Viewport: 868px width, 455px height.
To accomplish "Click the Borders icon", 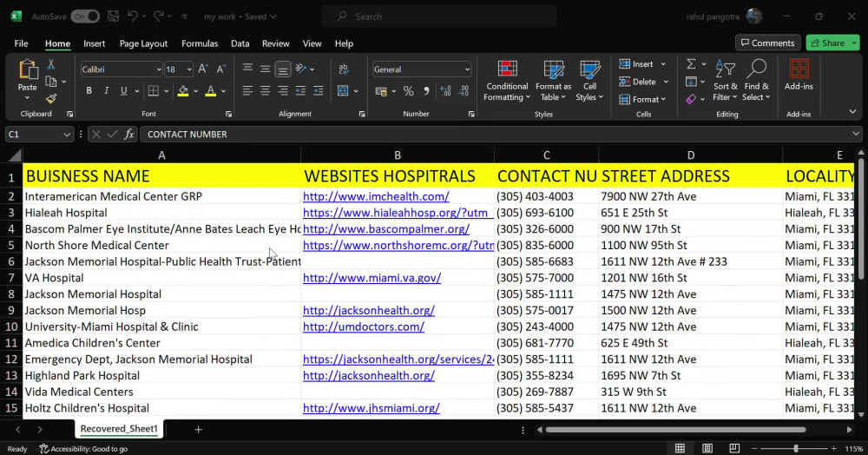I will tap(154, 91).
